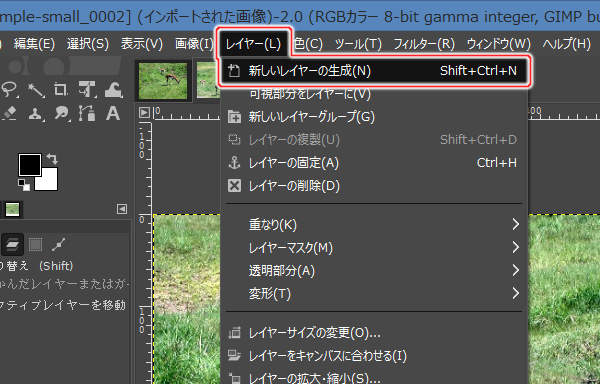Click the greyed レイヤーの複製(U) entry
600x384 pixels.
[x=374, y=140]
